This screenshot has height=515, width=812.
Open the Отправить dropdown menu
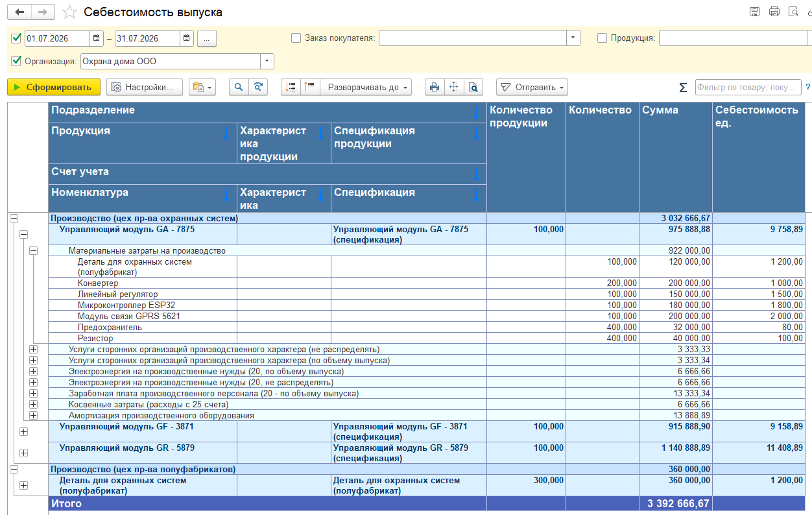[532, 87]
